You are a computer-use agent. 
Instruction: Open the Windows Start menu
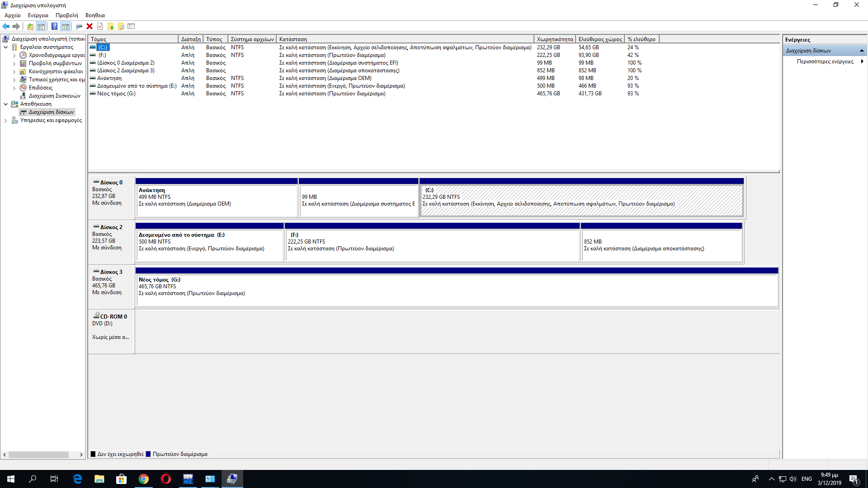pyautogui.click(x=11, y=479)
